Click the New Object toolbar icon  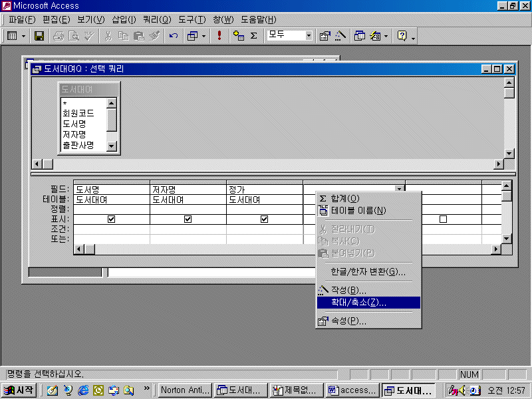[x=375, y=36]
